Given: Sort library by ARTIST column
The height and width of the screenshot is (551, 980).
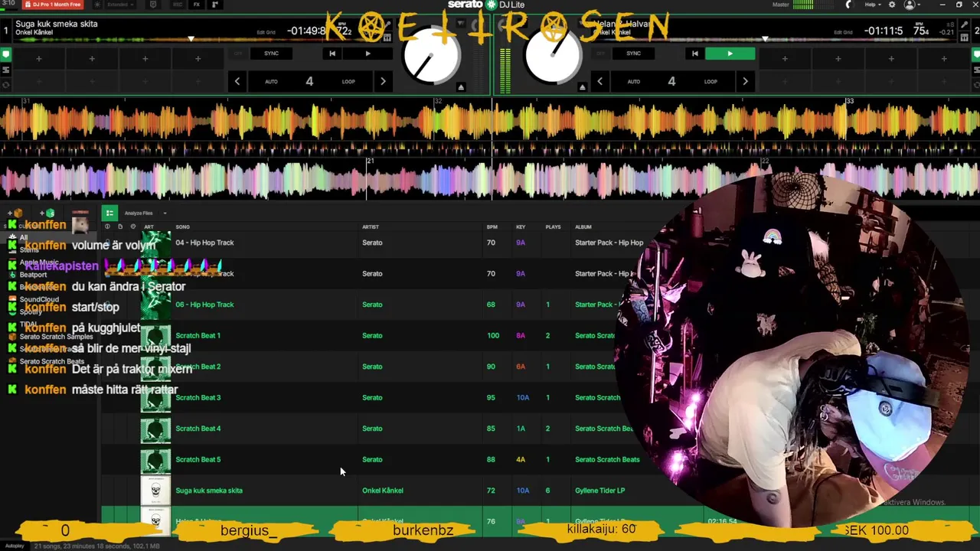Looking at the screenshot, I should [x=371, y=227].
